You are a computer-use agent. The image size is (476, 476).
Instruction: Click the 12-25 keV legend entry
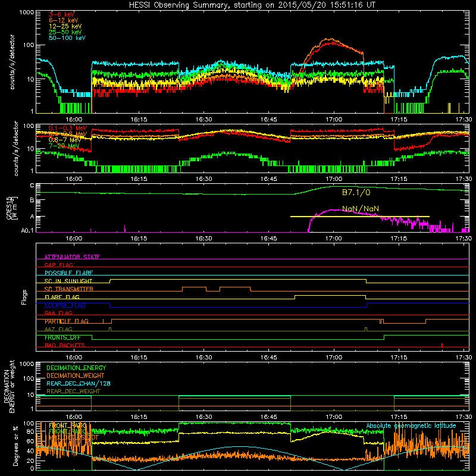pyautogui.click(x=65, y=26)
